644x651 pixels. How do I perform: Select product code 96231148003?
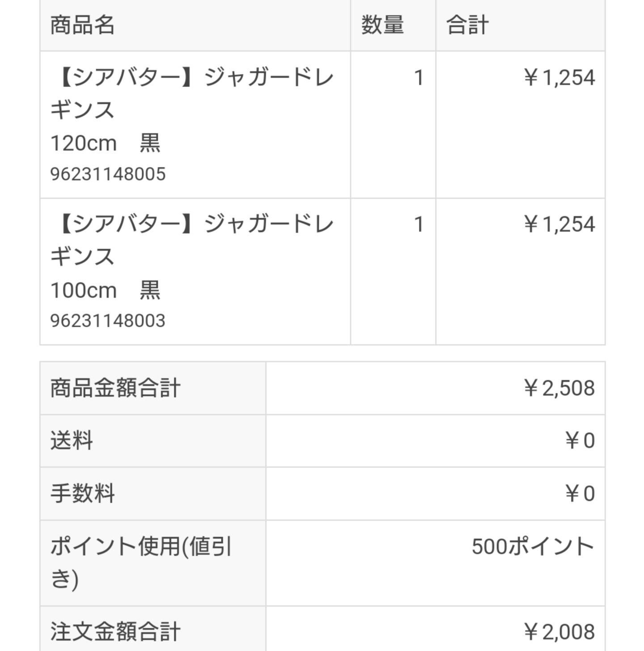pyautogui.click(x=108, y=321)
